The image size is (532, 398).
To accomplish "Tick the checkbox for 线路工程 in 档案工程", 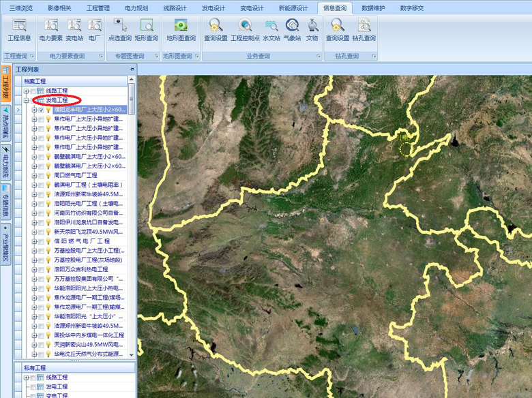I will [33, 91].
